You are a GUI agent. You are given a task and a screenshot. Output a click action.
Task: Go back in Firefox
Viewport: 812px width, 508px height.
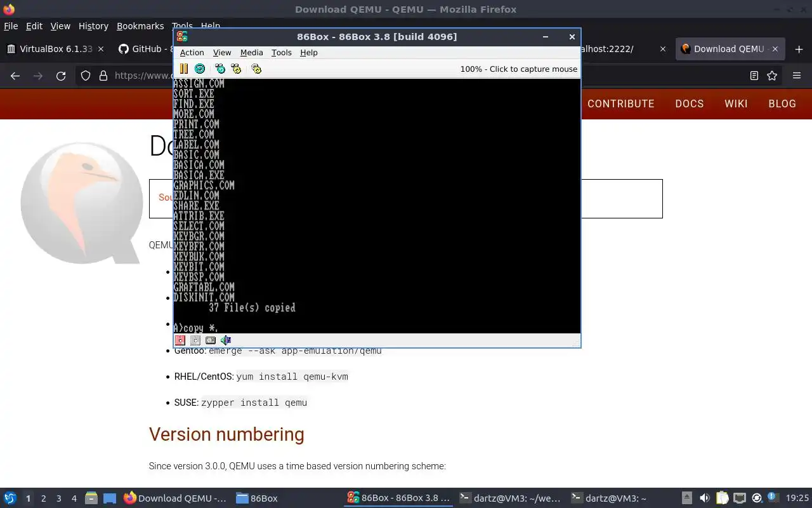pos(15,76)
